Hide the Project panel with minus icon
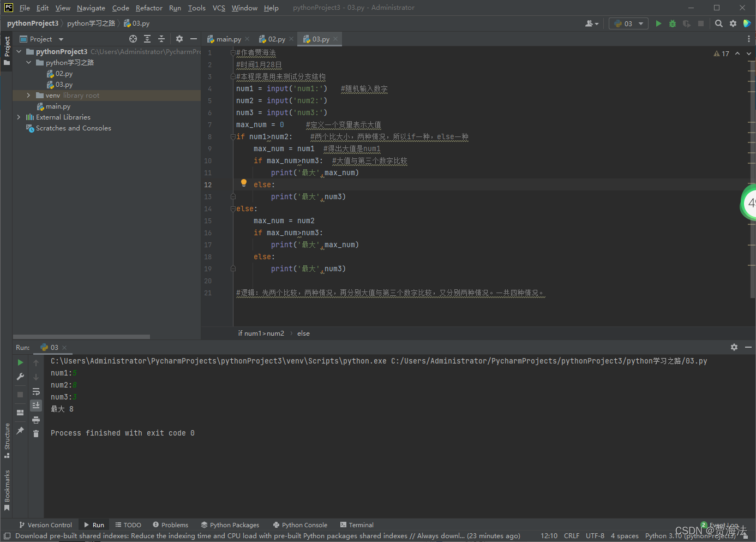756x542 pixels. point(194,39)
